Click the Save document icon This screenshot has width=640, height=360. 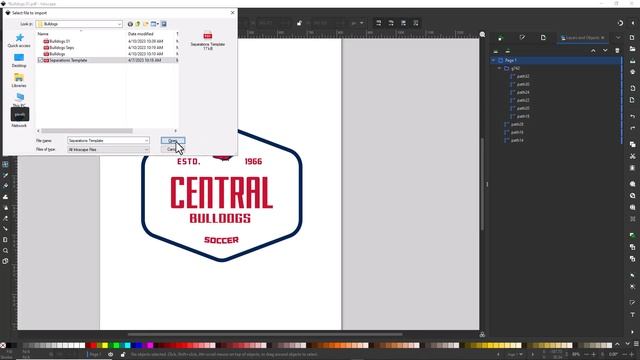coord(632,61)
